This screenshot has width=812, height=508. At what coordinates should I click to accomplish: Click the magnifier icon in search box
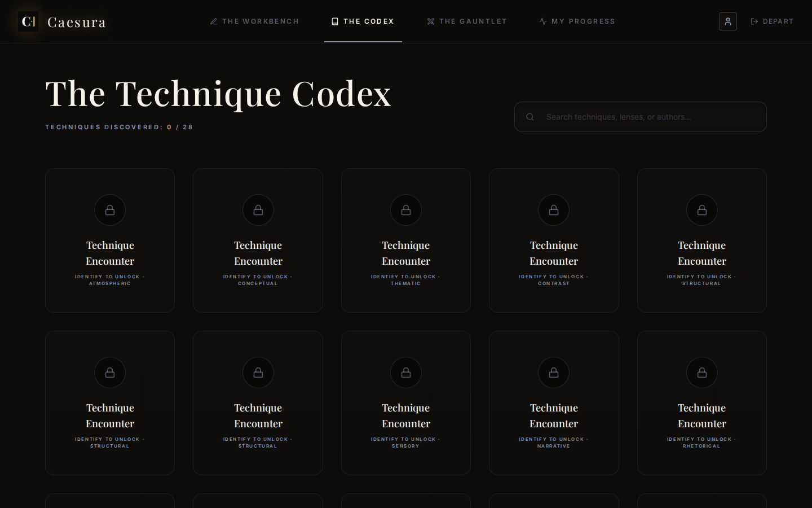[530, 117]
